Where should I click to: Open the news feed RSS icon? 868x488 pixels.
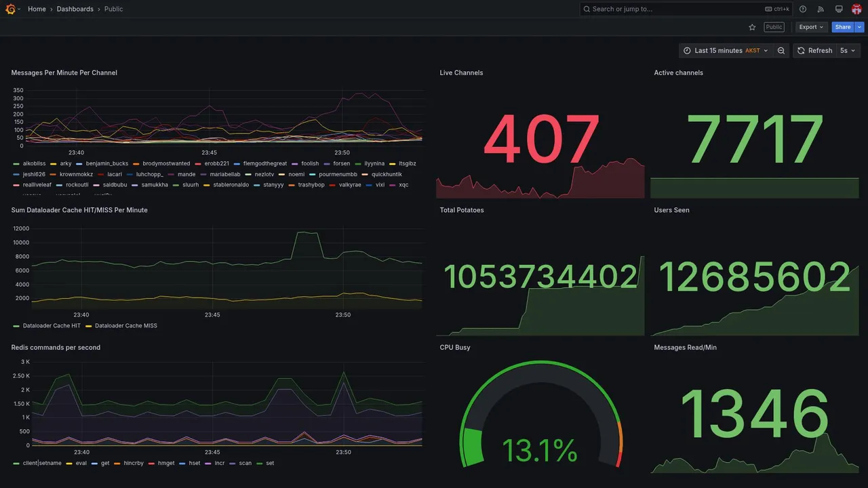(x=821, y=9)
